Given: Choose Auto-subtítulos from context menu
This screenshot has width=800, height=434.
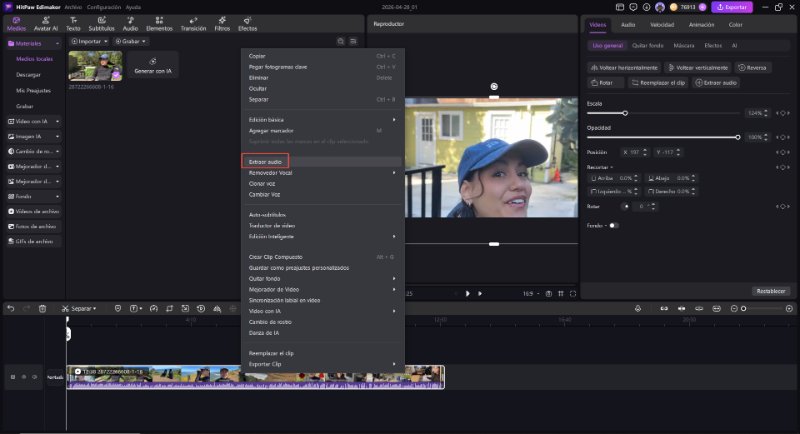Looking at the screenshot, I should coord(322,215).
